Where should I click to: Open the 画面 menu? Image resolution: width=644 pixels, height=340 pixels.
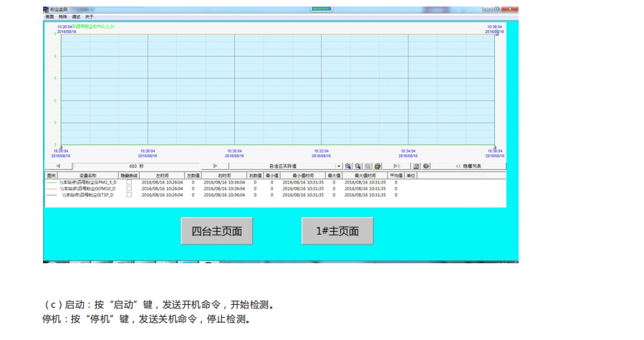(x=49, y=16)
